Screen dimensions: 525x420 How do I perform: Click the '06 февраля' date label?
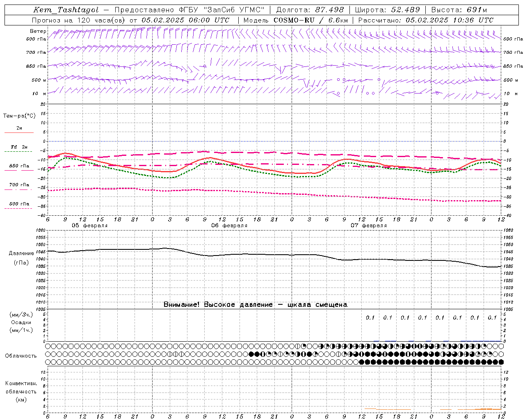pos(229,226)
